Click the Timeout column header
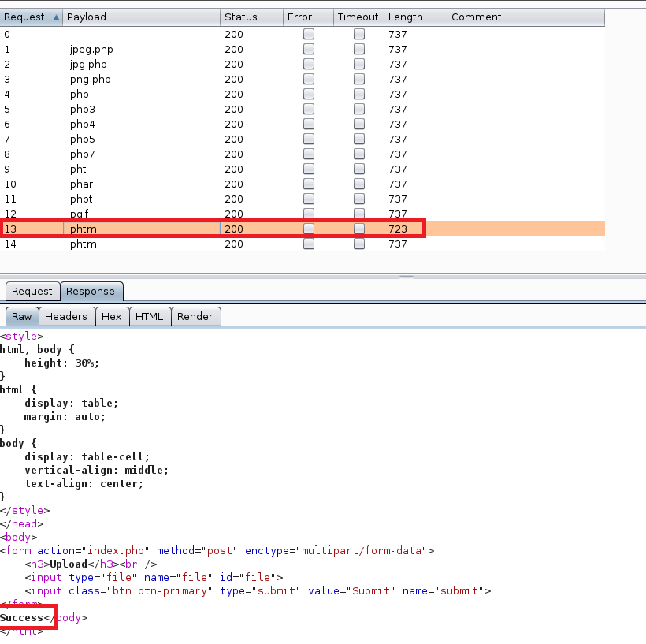Image resolution: width=646 pixels, height=644 pixels. pos(358,17)
